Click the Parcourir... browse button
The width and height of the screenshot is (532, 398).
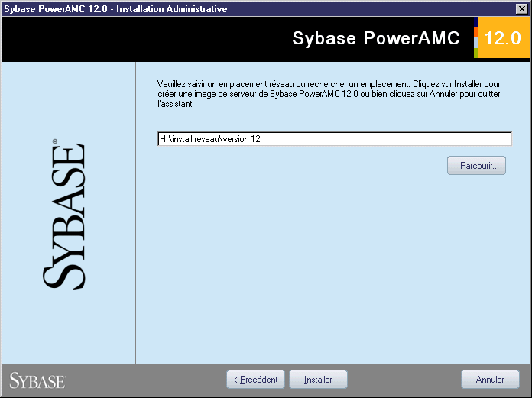(476, 166)
